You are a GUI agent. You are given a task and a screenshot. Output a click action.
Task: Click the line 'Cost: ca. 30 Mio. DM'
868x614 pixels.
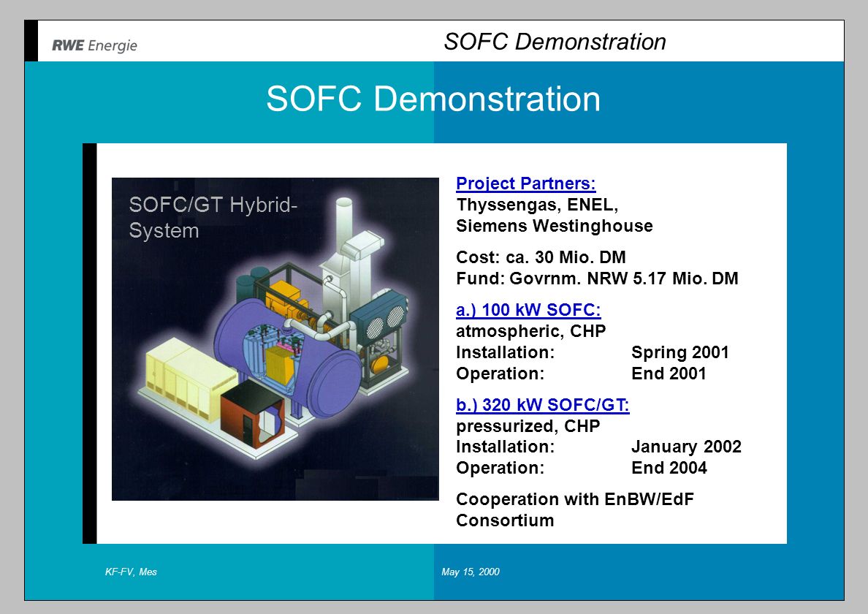click(x=541, y=257)
